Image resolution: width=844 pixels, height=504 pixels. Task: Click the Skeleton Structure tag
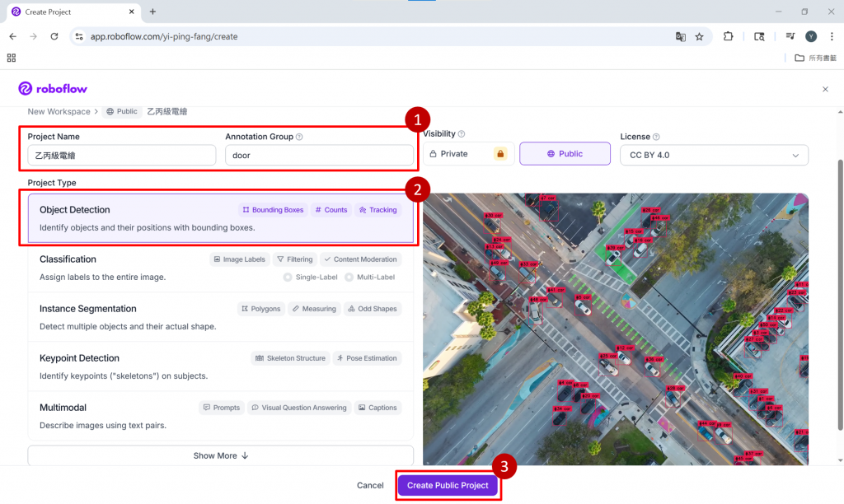[x=290, y=358]
